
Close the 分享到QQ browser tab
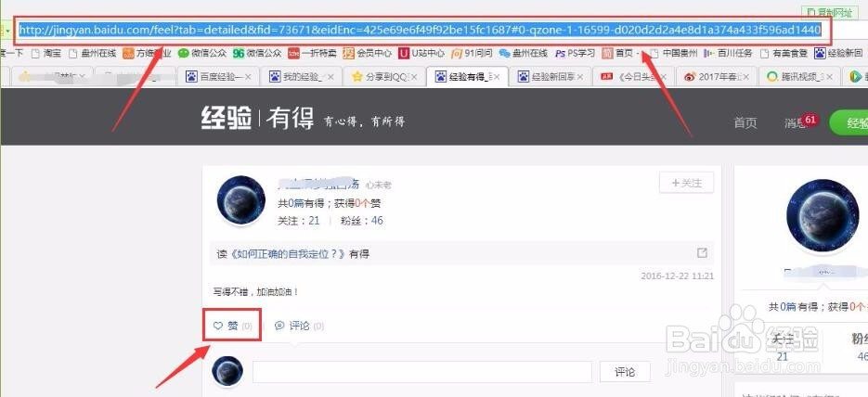[414, 77]
